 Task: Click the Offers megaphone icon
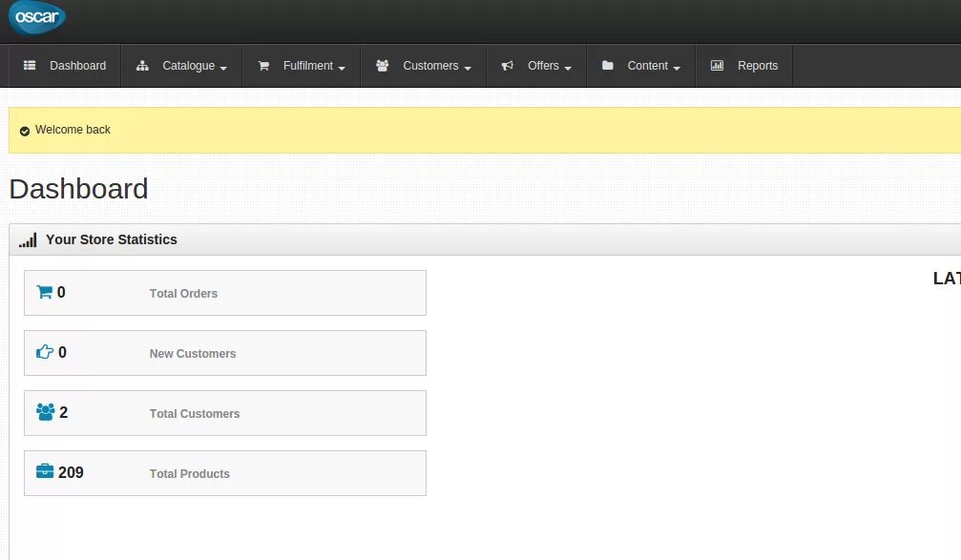pos(508,66)
